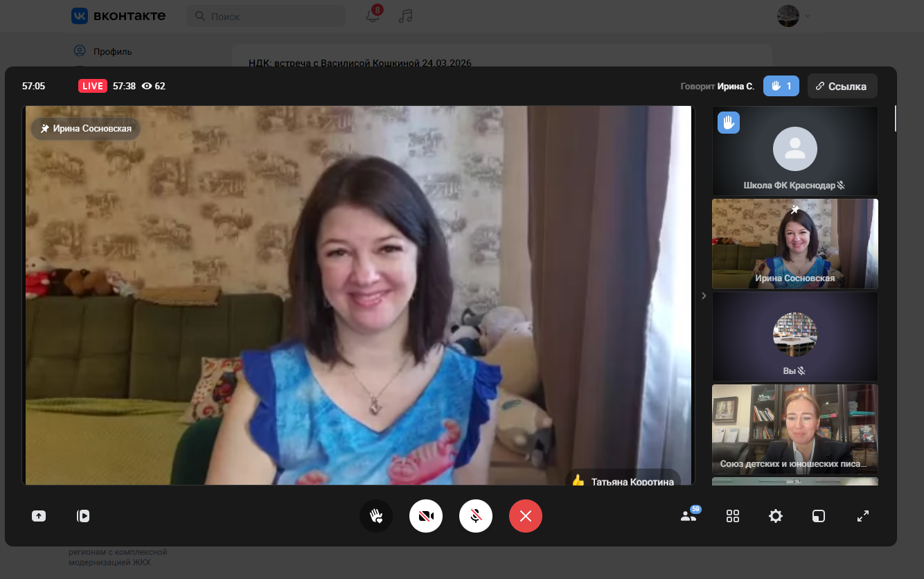Image resolution: width=924 pixels, height=579 pixels.
Task: Open the profile avatar dropdown menu
Action: (x=794, y=16)
